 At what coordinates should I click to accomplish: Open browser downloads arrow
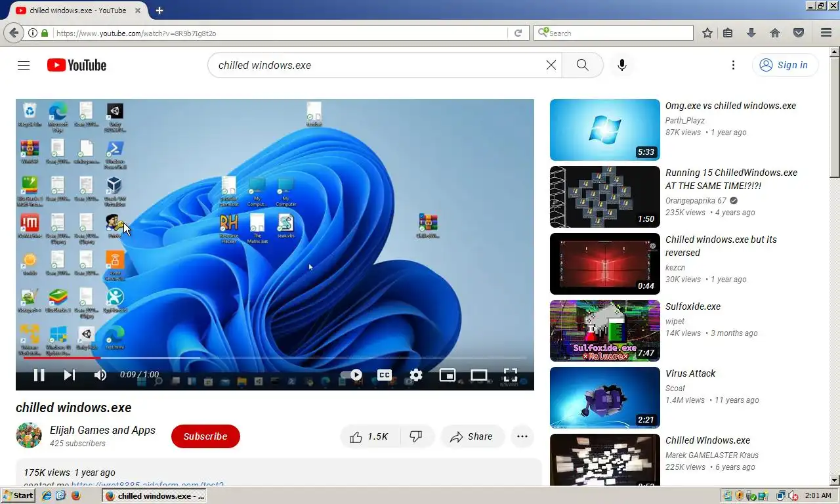[751, 33]
